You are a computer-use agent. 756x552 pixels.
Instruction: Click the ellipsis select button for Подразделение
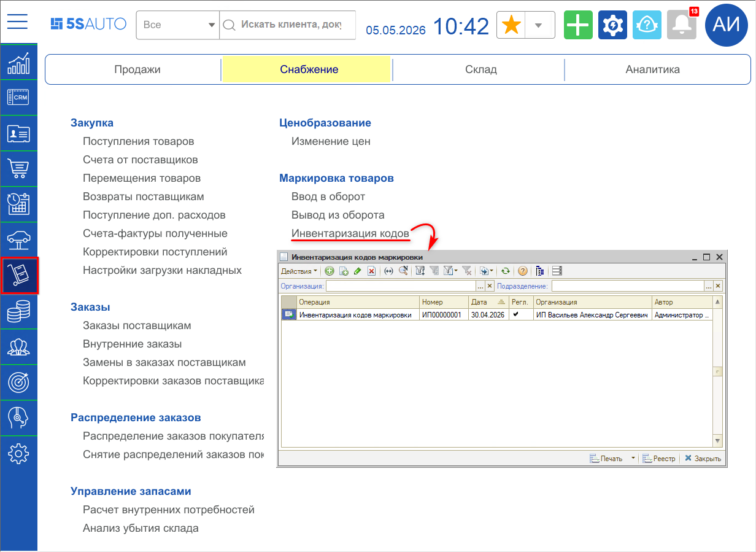(x=709, y=286)
